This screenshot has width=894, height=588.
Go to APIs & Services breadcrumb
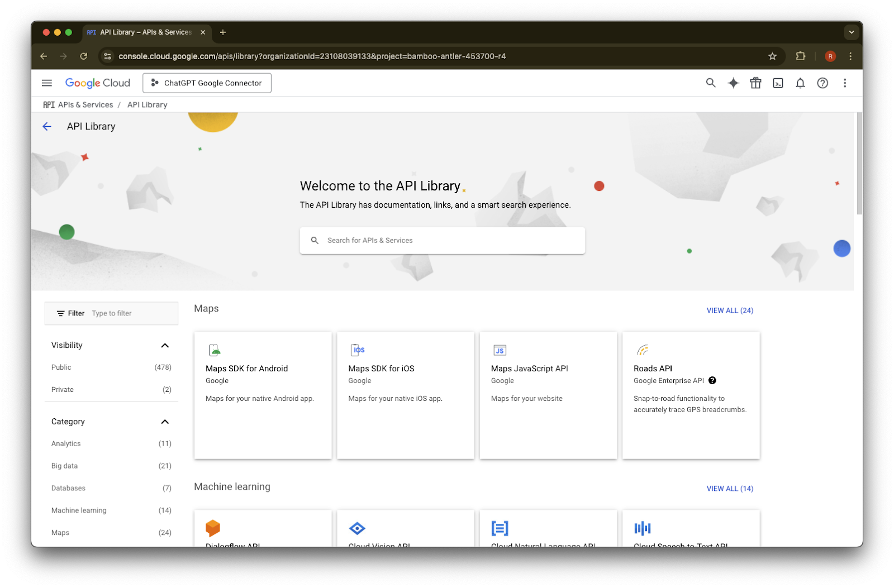[85, 105]
